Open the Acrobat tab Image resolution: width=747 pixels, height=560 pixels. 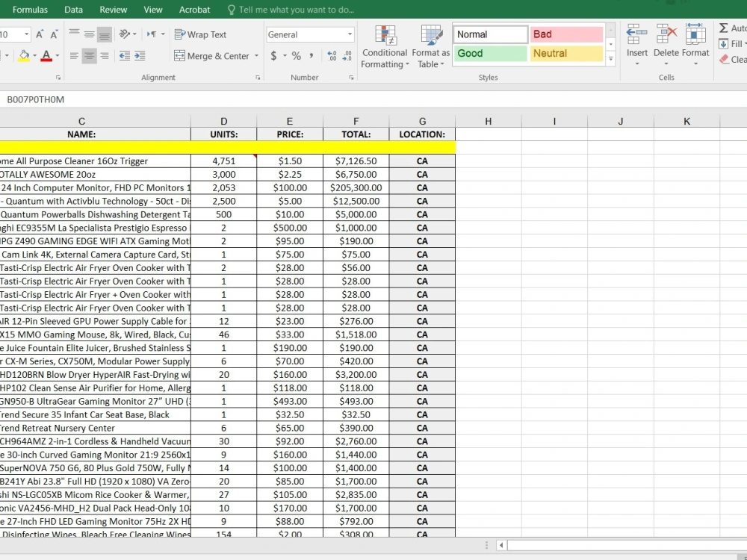pos(194,10)
